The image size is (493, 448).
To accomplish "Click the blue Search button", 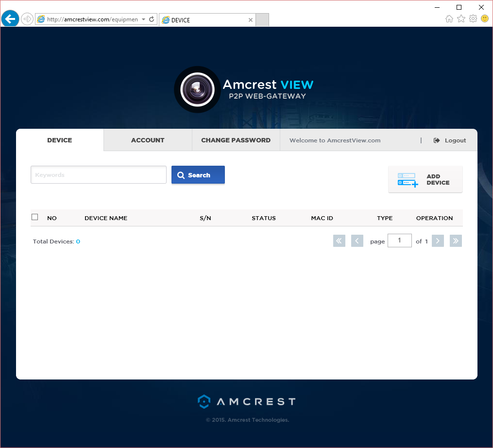I will point(198,174).
